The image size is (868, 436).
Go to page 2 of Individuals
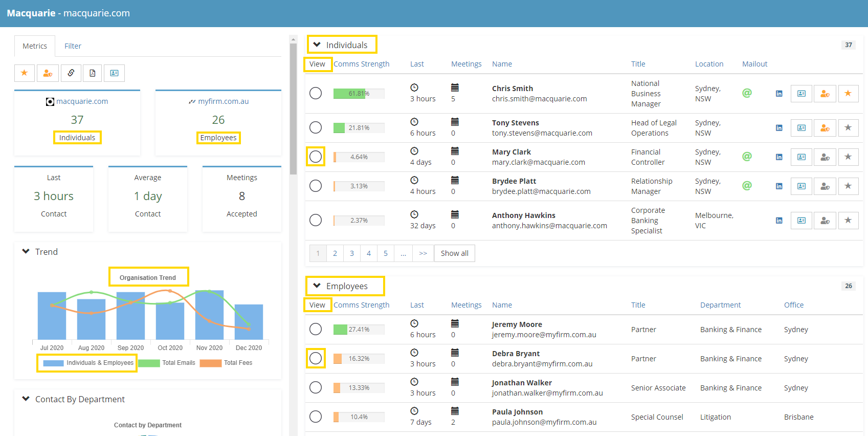click(335, 253)
